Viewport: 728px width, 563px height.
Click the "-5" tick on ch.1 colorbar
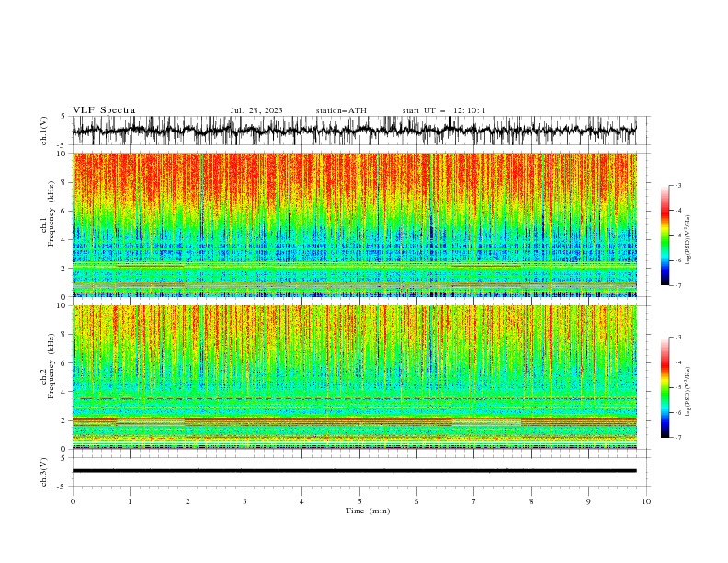(677, 236)
